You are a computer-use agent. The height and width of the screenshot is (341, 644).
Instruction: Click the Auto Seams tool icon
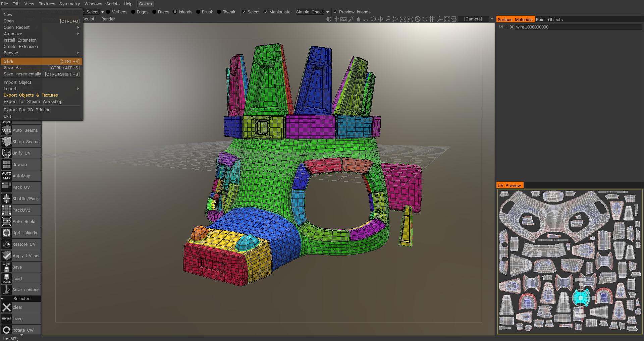[x=6, y=130]
